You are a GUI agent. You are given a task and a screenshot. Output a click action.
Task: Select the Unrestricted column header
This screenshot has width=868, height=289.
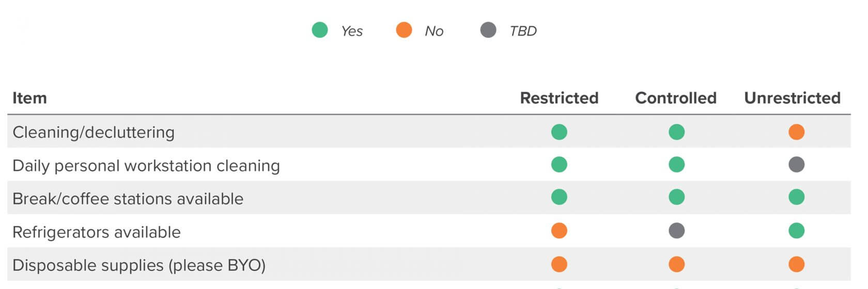click(x=792, y=98)
